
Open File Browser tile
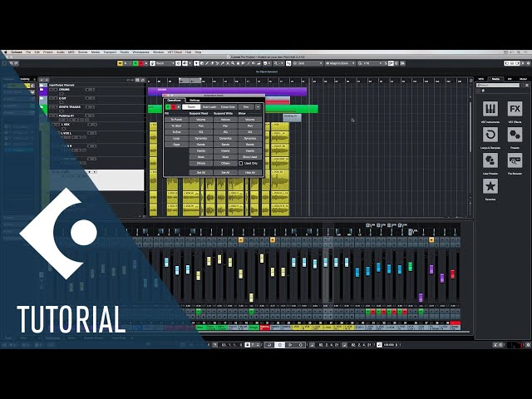(x=515, y=160)
